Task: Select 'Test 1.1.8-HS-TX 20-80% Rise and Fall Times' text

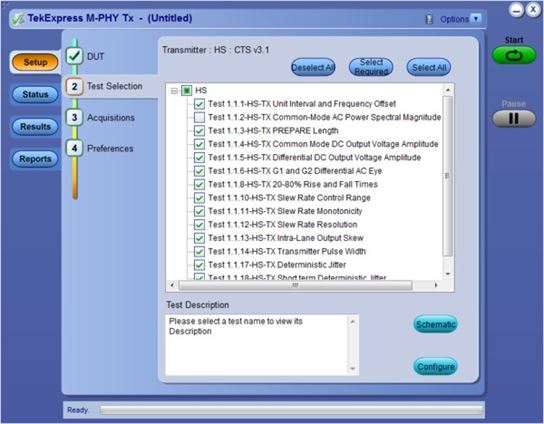Action: (293, 184)
